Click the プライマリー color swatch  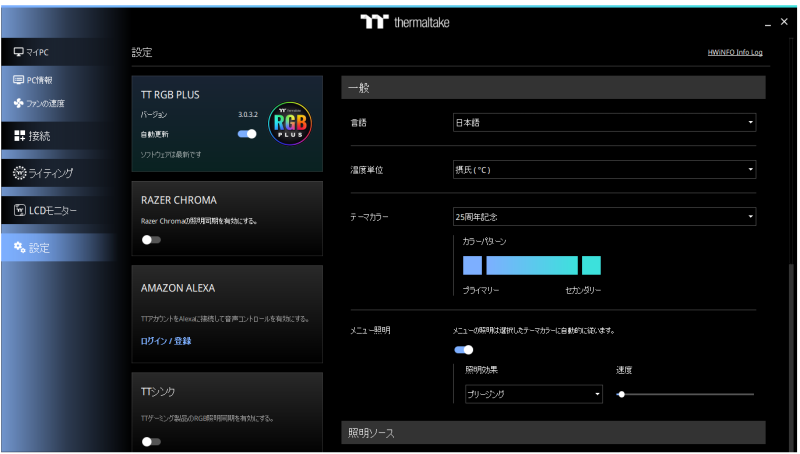click(x=472, y=265)
